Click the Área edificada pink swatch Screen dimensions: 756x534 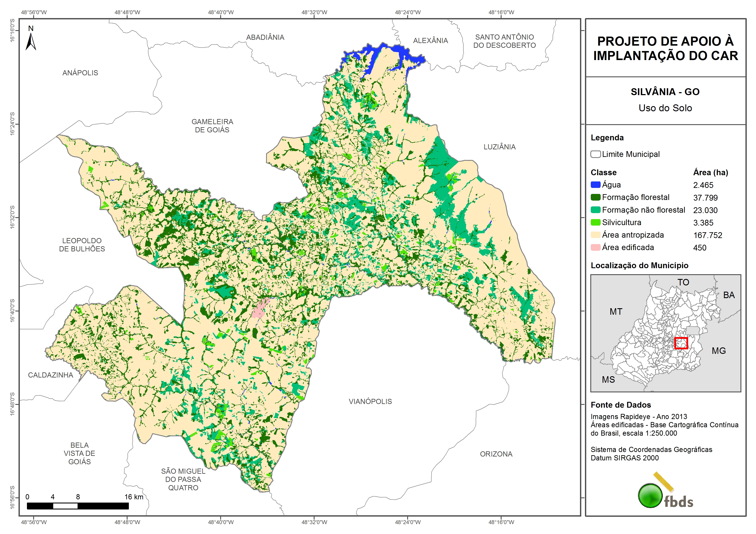click(x=595, y=248)
